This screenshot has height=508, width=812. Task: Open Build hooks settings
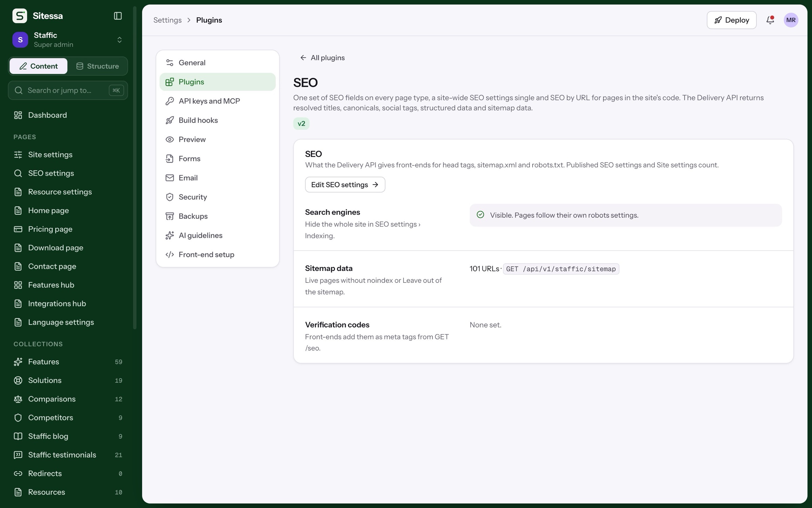click(218, 120)
